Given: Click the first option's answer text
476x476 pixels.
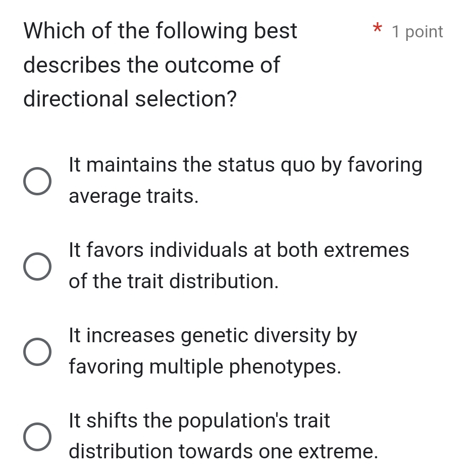Looking at the screenshot, I should (x=245, y=165).
